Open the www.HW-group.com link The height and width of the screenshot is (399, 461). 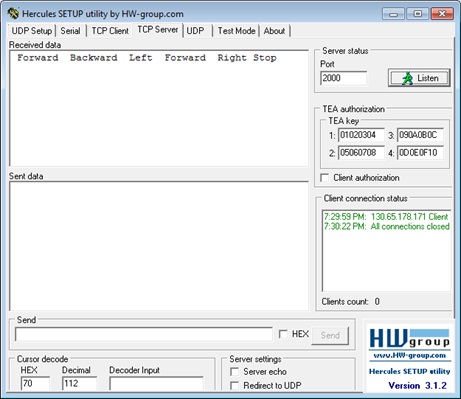[x=410, y=355]
